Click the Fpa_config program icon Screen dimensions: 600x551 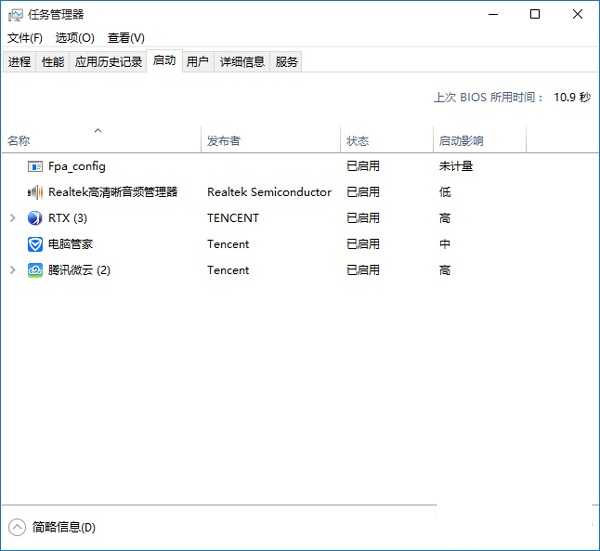[x=35, y=166]
